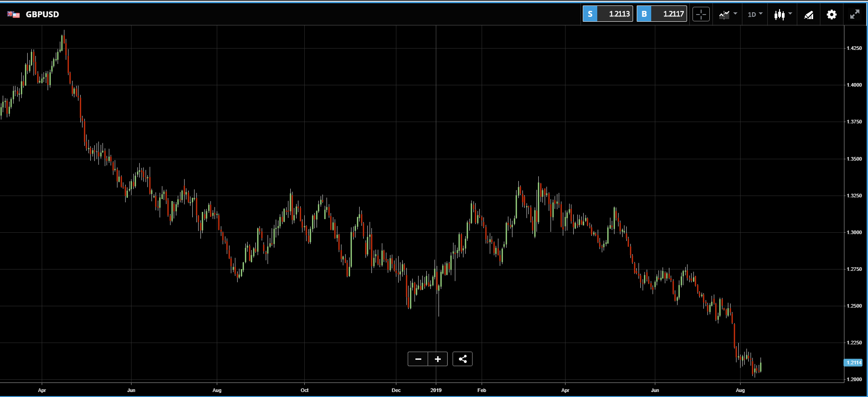Viewport: 868px width, 397px height.
Task: Zoom out the chart with minus button
Action: [x=418, y=359]
